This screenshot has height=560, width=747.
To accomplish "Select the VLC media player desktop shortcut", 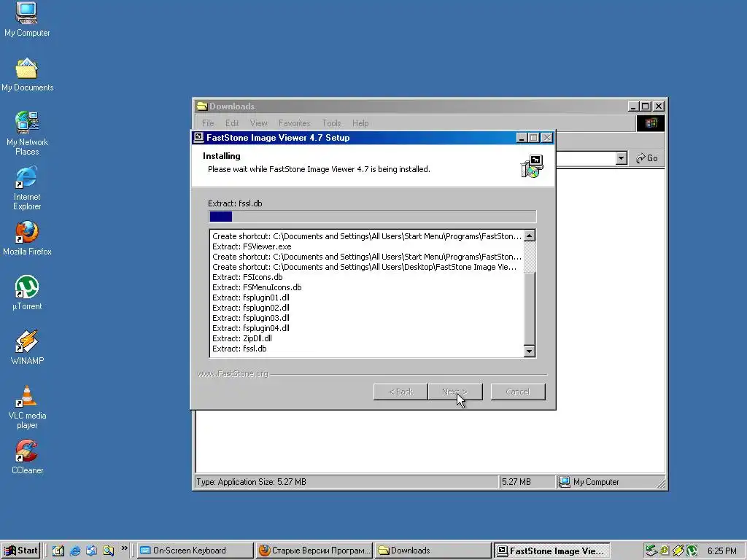I will click(x=27, y=407).
